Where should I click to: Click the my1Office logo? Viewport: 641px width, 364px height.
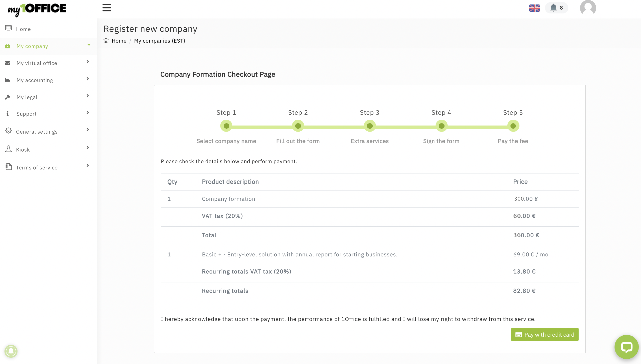37,9
